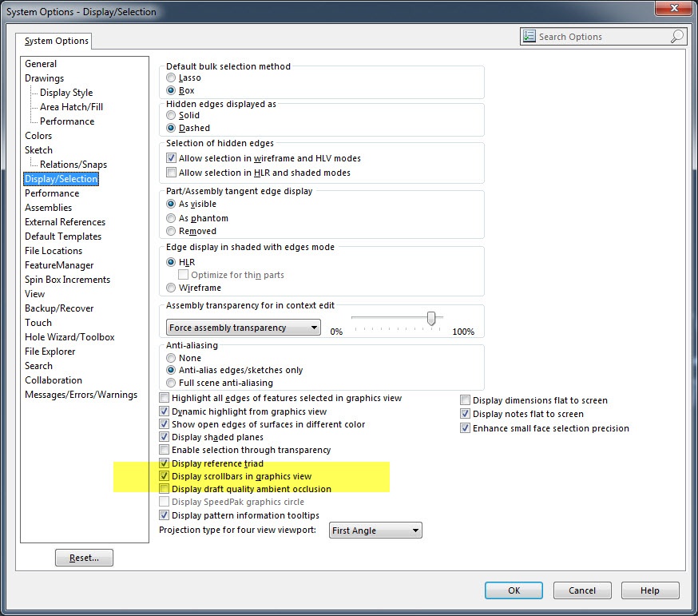This screenshot has width=698, height=616.
Task: Enable highlight all edges of selected features
Action: coord(165,398)
